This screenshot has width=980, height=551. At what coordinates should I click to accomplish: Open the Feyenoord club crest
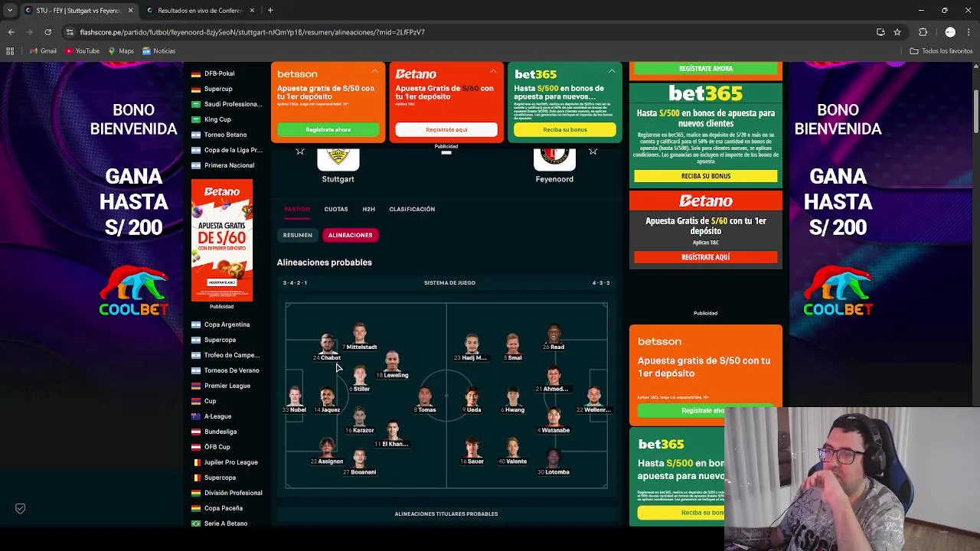pos(554,158)
